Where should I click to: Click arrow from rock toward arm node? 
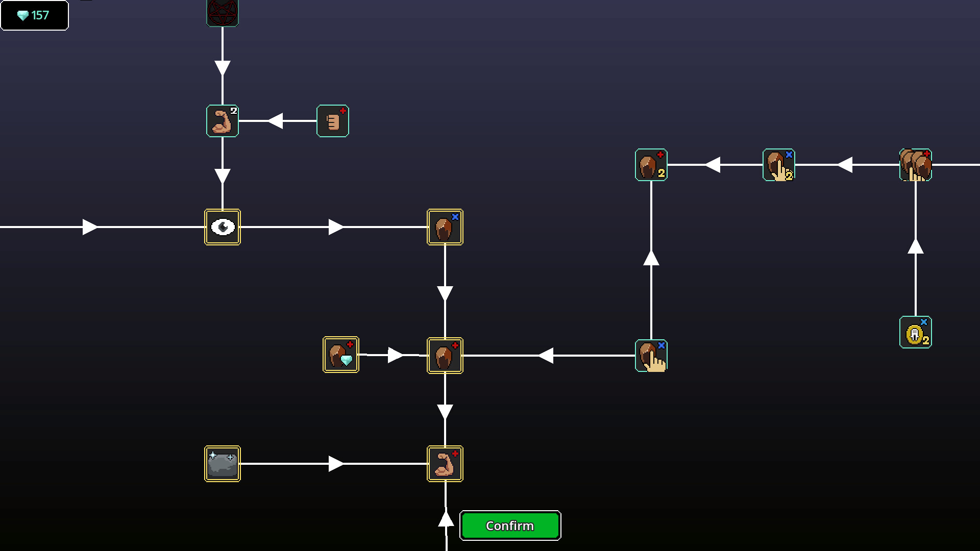point(336,464)
